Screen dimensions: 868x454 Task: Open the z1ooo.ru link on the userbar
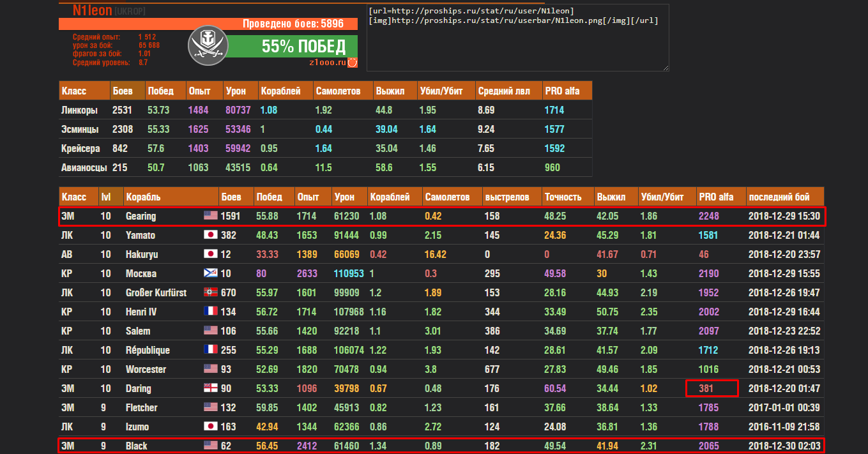328,63
